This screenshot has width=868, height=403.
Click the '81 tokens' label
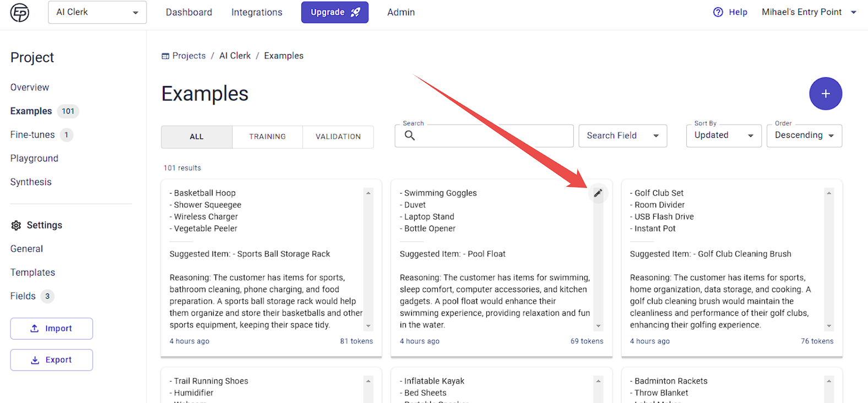tap(356, 341)
